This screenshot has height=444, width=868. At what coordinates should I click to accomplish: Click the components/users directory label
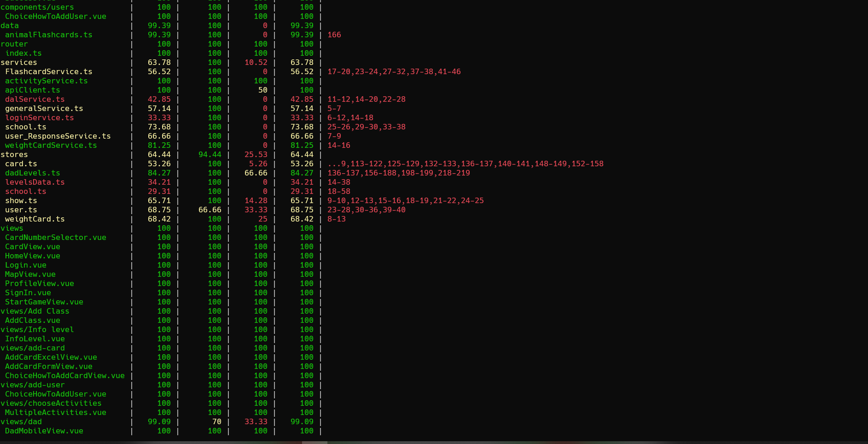(37, 7)
